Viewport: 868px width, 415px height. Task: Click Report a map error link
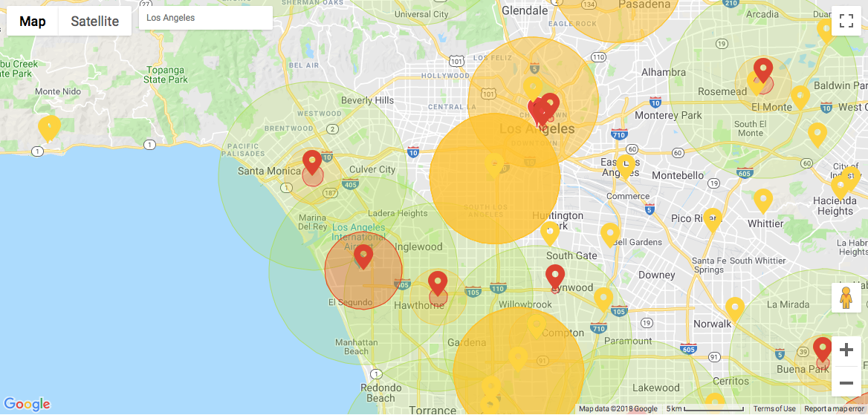point(835,409)
